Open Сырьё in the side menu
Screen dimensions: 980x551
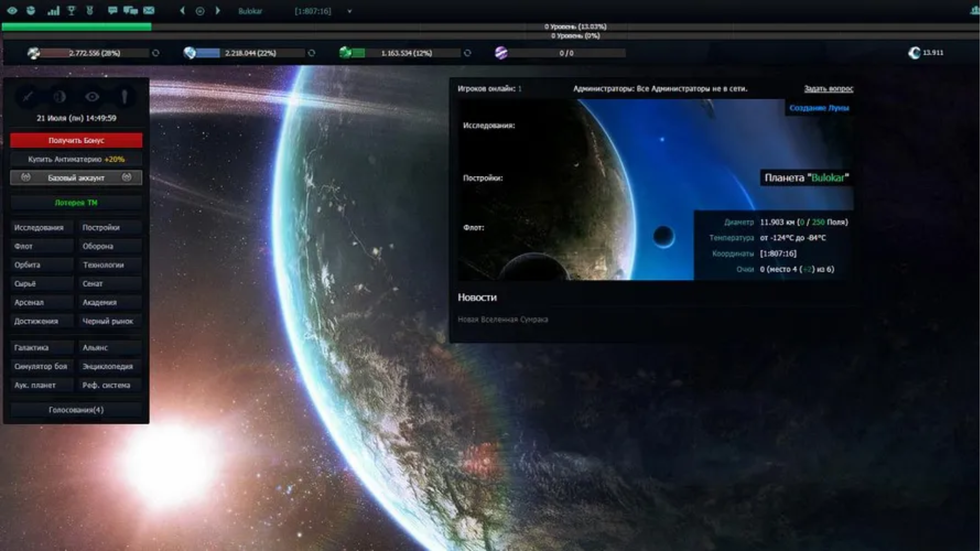[x=42, y=284]
